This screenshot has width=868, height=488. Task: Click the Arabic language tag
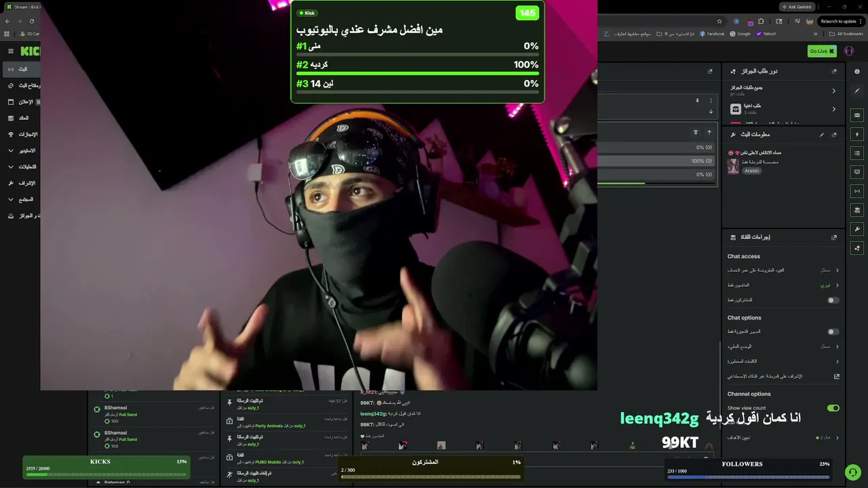(752, 171)
